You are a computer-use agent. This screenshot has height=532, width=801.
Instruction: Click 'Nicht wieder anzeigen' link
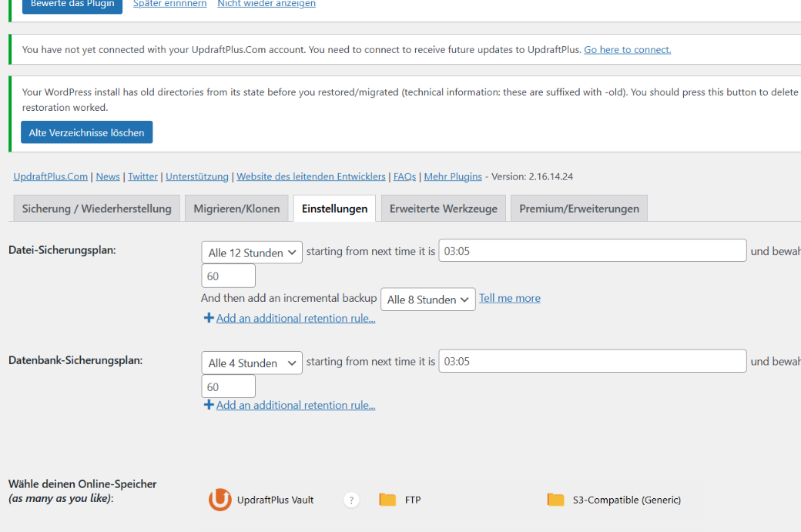[x=266, y=4]
